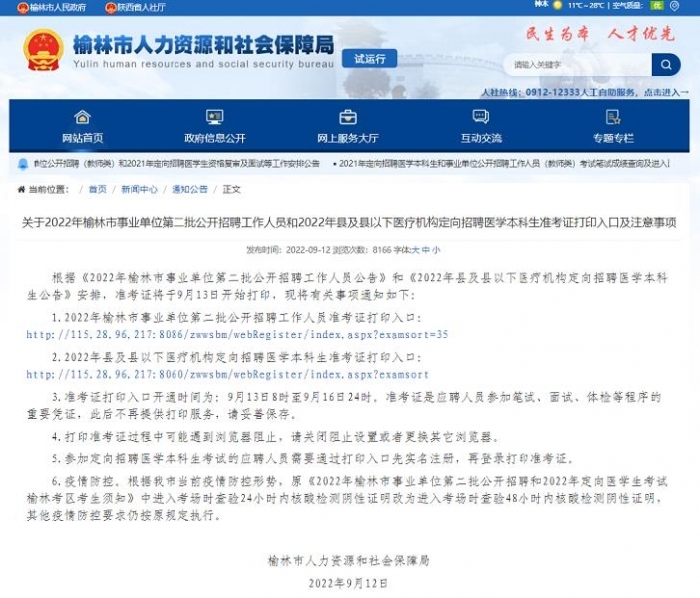Screen dimensions: 700x598
Task: Click the emblem beside 陕西省人社厅
Action: point(111,8)
